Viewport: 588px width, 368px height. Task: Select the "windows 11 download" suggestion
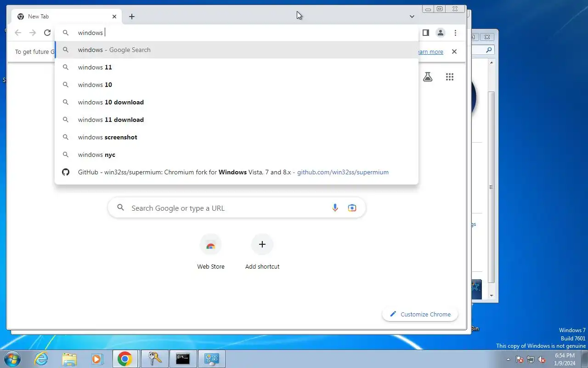click(237, 120)
